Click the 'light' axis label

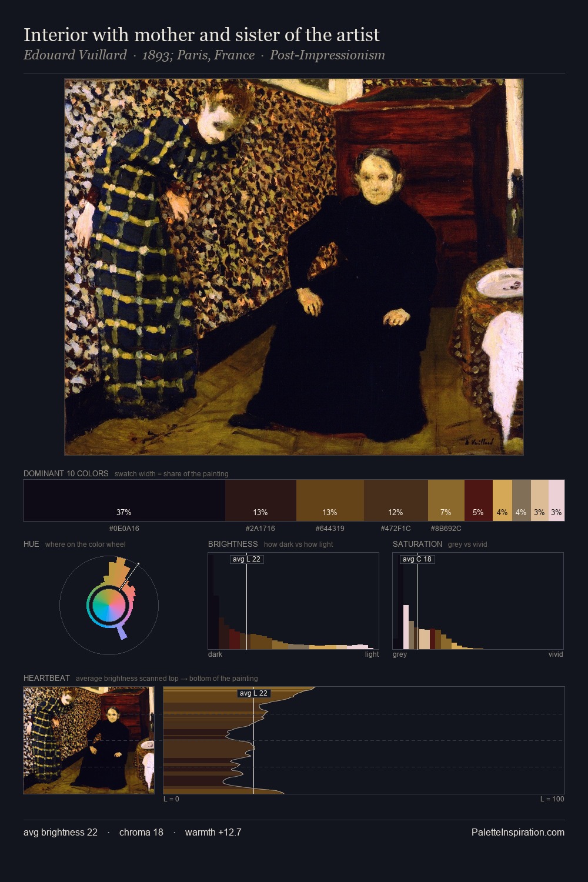click(372, 654)
